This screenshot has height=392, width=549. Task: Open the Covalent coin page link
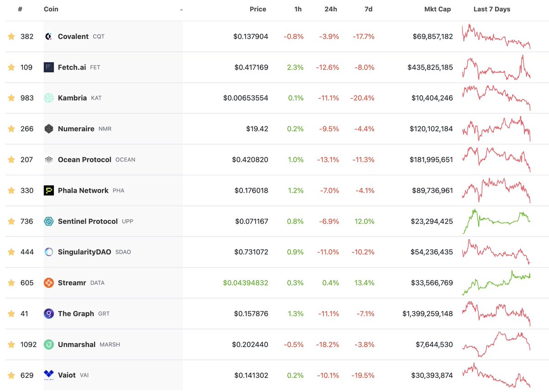point(73,37)
